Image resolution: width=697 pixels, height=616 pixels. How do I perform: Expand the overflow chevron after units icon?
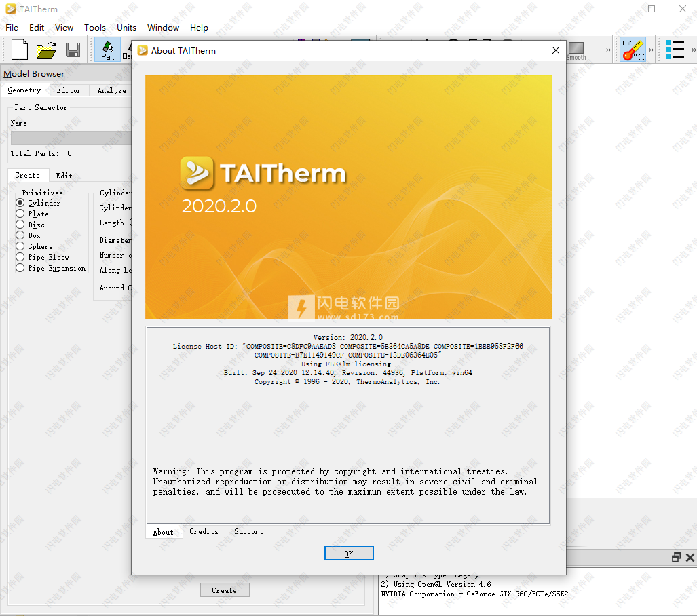[652, 50]
